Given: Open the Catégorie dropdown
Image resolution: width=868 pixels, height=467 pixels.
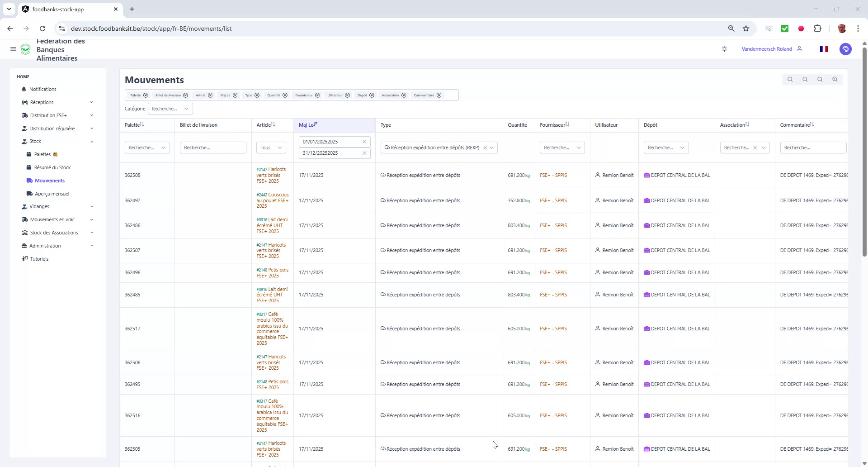Looking at the screenshot, I should 170,109.
